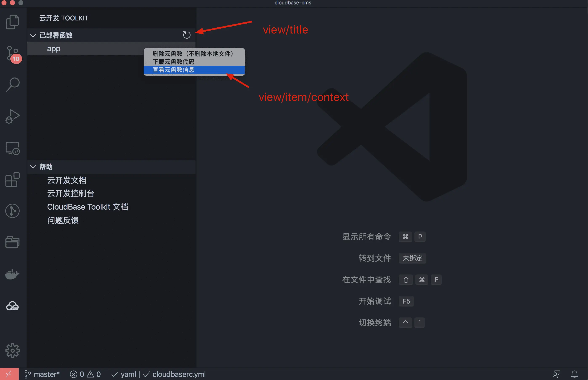Viewport: 588px width, 380px height.
Task: Click the F5 keybinding label
Action: (x=406, y=301)
